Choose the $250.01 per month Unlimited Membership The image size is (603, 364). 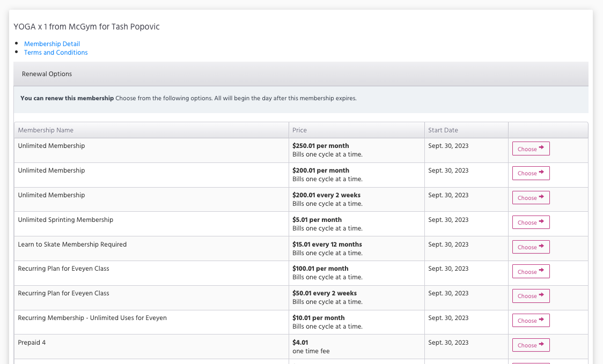click(x=531, y=149)
